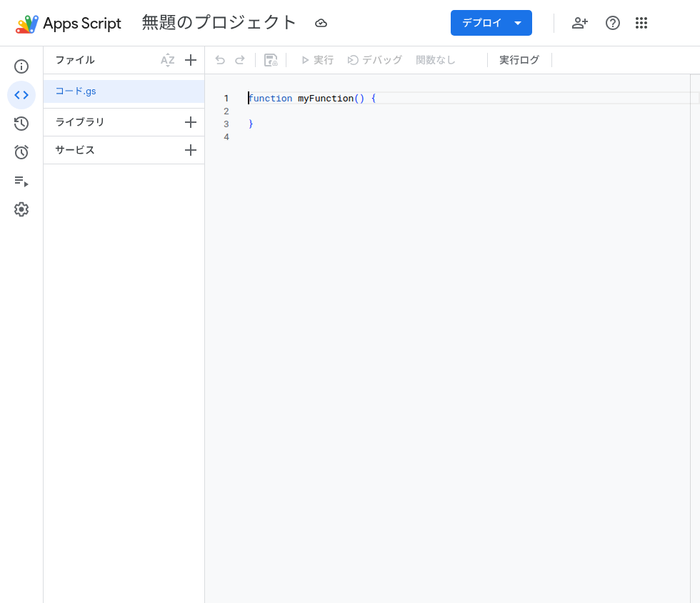Viewport: 700px width, 603px height.
Task: Click myFunction name in the code
Action: click(x=326, y=99)
